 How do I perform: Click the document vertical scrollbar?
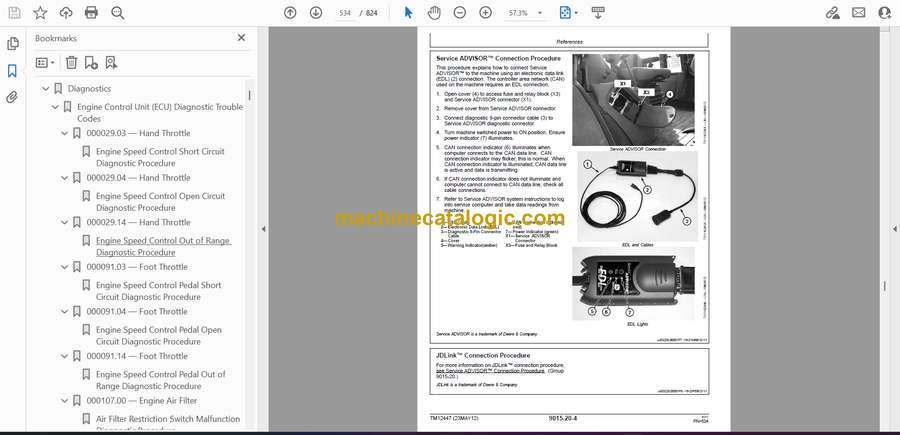(x=884, y=286)
